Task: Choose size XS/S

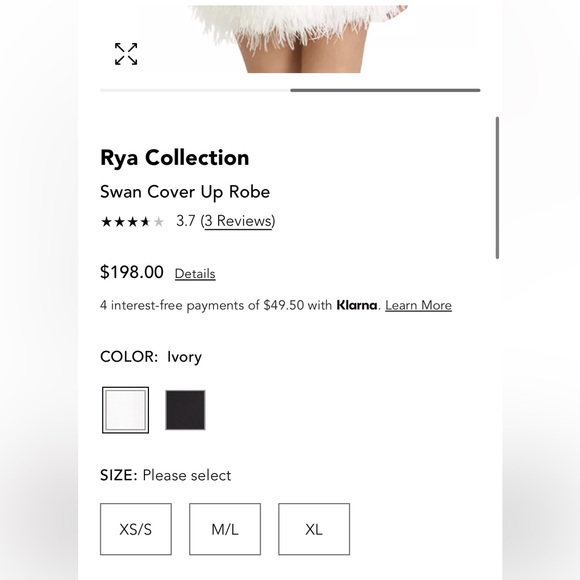Action: [x=136, y=529]
